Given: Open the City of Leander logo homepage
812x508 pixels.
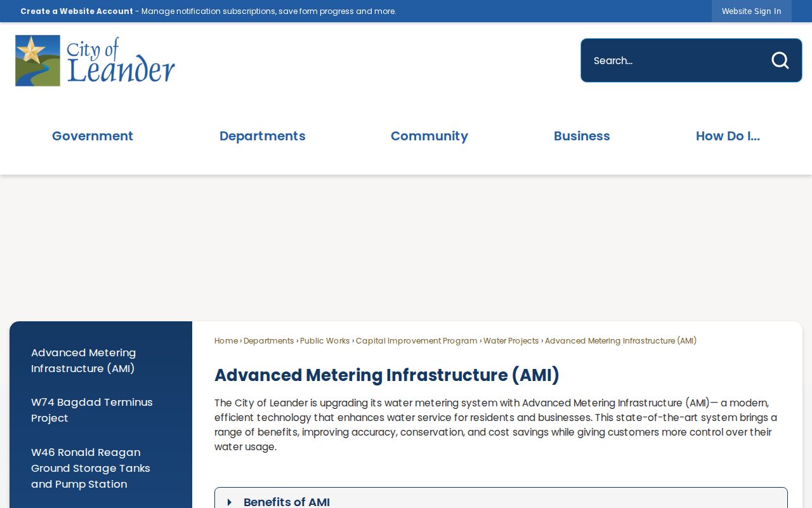Looking at the screenshot, I should [x=95, y=61].
